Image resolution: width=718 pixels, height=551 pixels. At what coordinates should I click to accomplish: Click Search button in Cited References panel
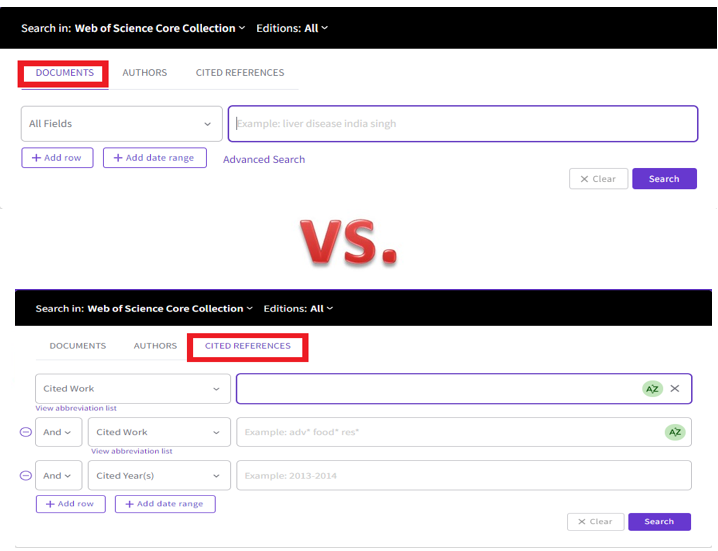click(x=659, y=522)
